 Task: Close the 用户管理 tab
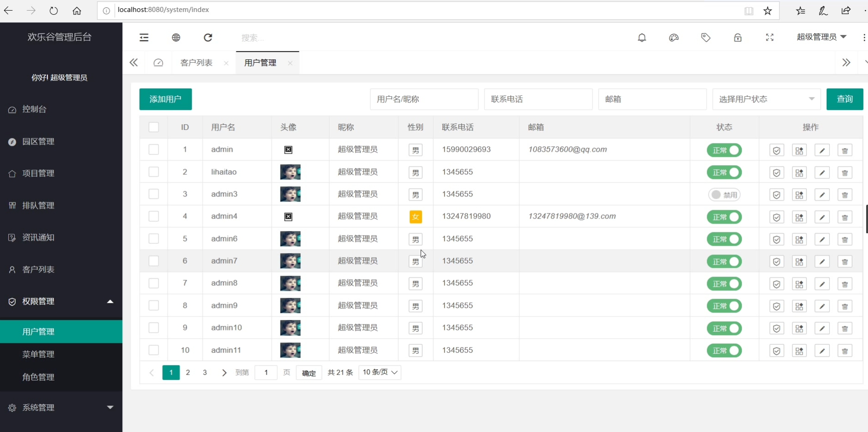pyautogui.click(x=290, y=63)
